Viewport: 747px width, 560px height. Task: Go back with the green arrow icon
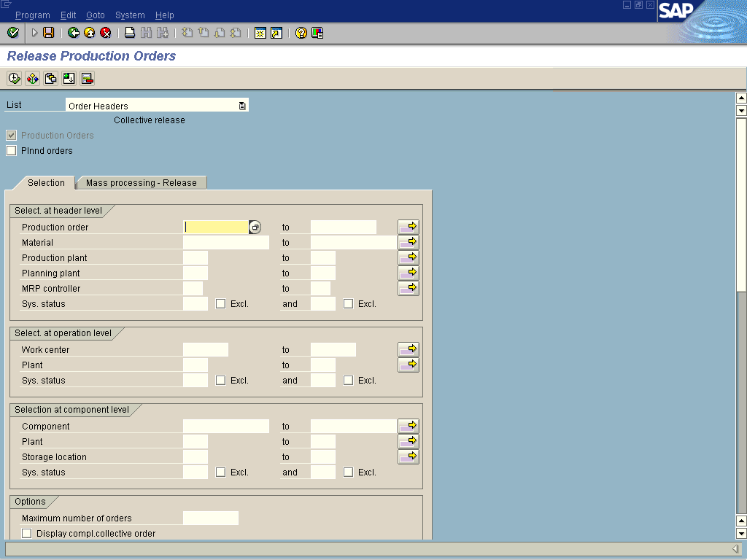click(74, 33)
